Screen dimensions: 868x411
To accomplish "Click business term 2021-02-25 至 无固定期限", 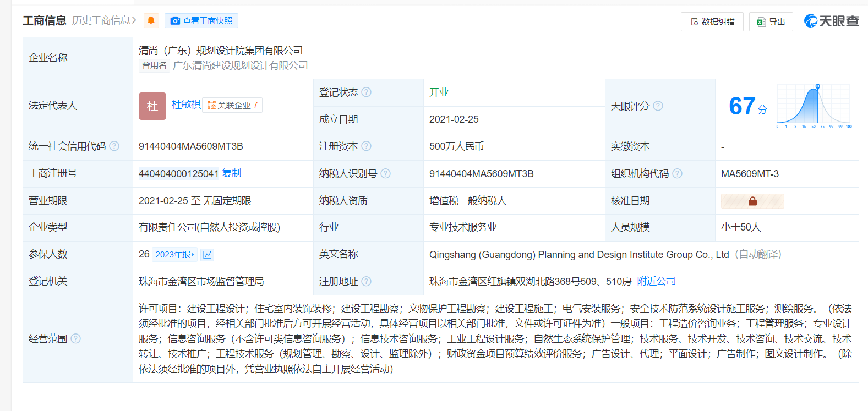I will 195,201.
